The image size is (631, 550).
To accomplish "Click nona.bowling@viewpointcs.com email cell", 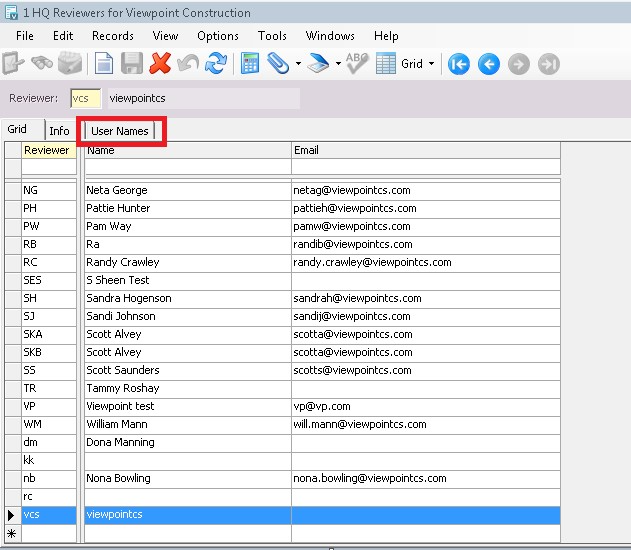I will point(426,478).
